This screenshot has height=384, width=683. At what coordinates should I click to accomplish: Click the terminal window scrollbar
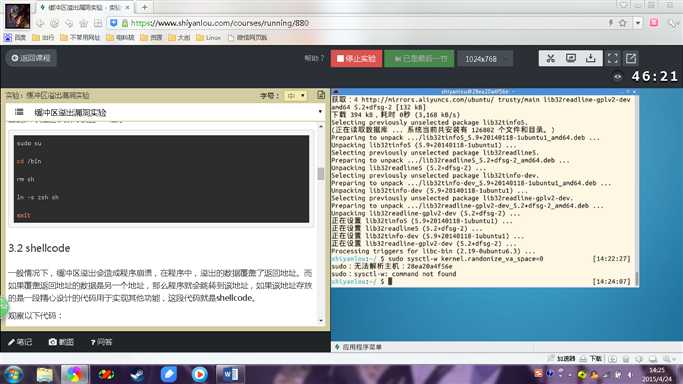point(636,278)
